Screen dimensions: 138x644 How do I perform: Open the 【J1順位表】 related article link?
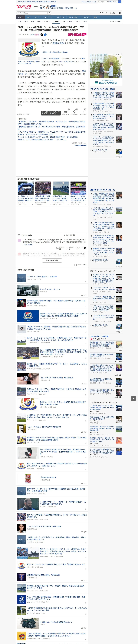tap(51, 123)
